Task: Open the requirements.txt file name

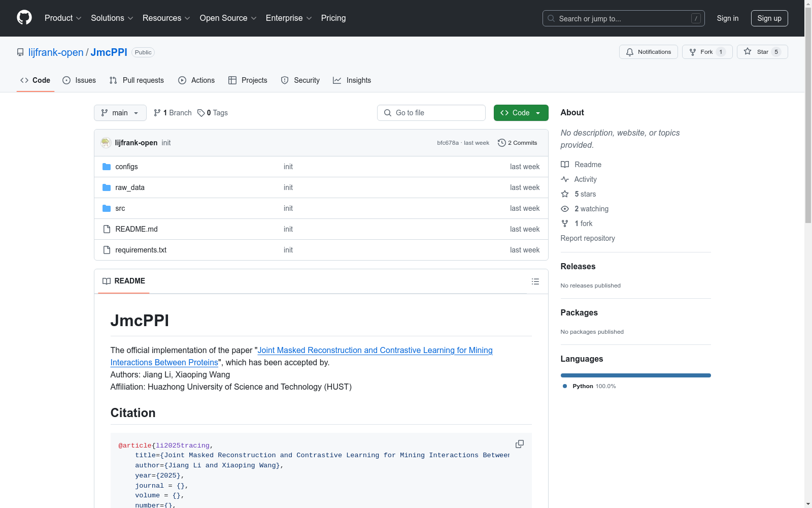Action: pyautogui.click(x=141, y=250)
